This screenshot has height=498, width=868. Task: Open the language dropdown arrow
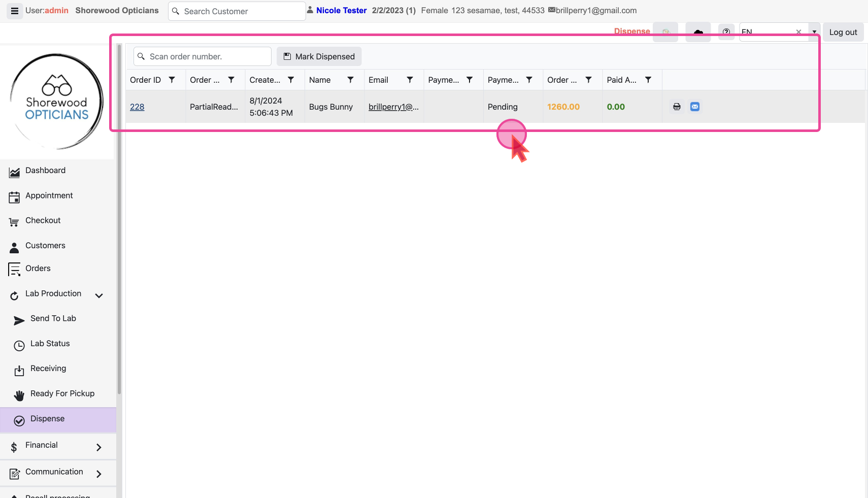814,31
